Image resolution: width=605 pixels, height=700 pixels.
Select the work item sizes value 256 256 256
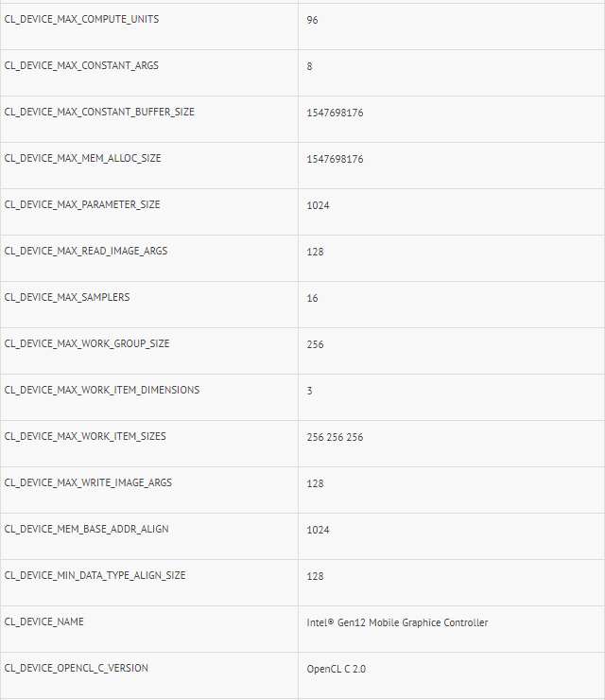pos(335,437)
